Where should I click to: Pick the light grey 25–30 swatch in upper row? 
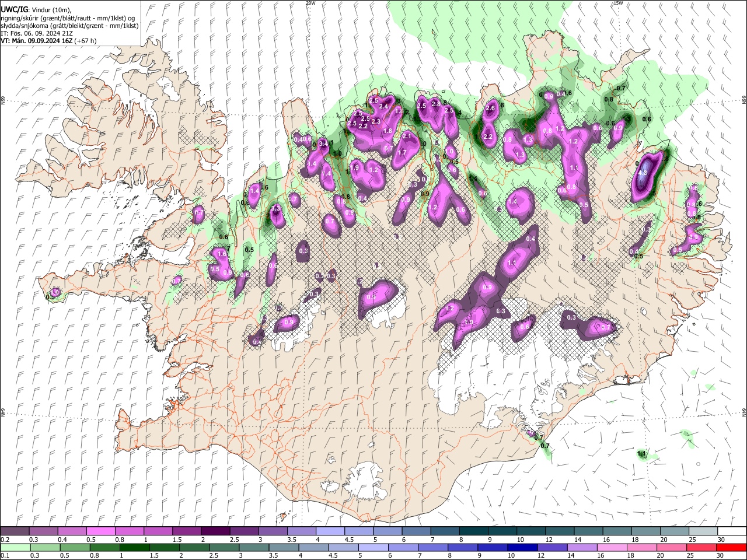tap(703, 531)
